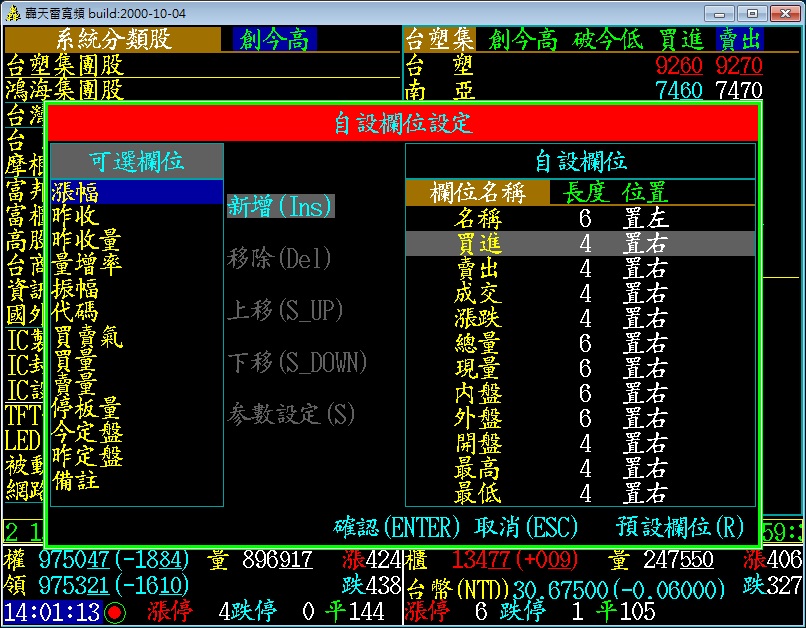Image resolution: width=806 pixels, height=628 pixels.
Task: Select 鴻海集團股 category in the list
Action: (x=65, y=90)
